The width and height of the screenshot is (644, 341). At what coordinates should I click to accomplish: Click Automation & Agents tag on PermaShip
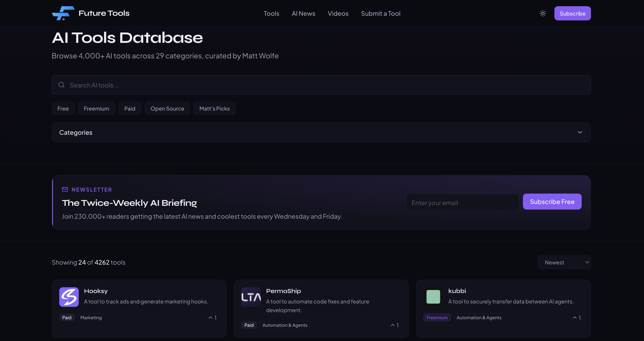click(285, 325)
